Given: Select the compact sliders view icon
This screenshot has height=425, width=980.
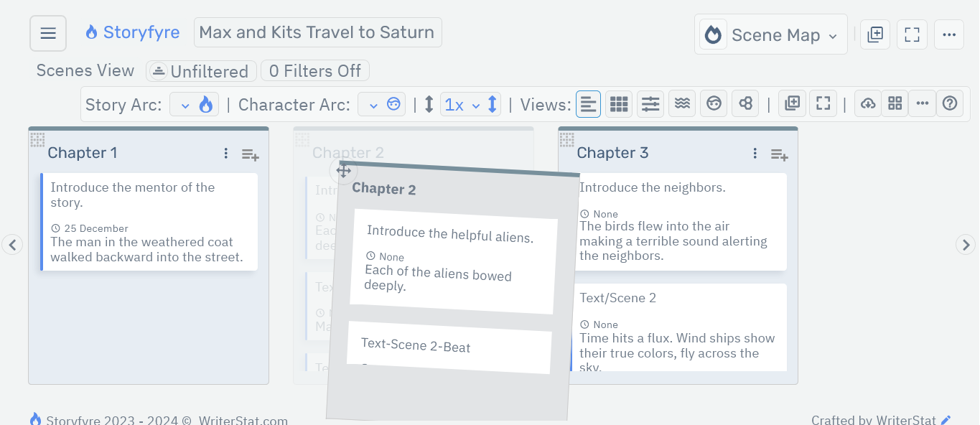Looking at the screenshot, I should (650, 103).
